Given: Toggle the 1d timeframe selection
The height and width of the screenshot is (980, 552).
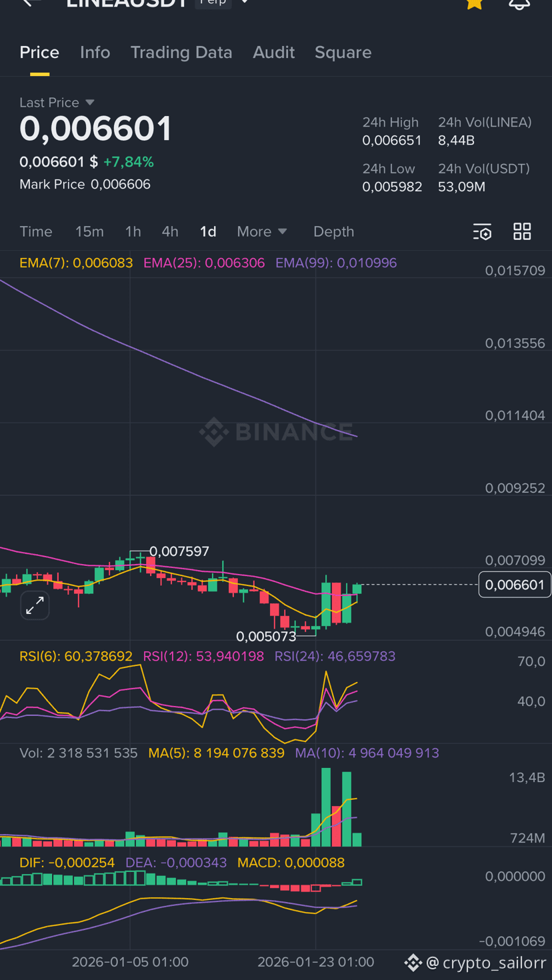Looking at the screenshot, I should [207, 231].
